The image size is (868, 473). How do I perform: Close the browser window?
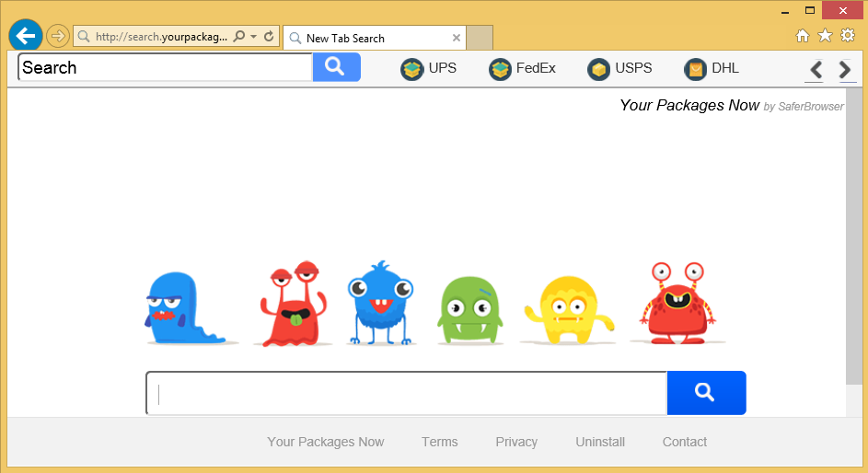pos(842,10)
